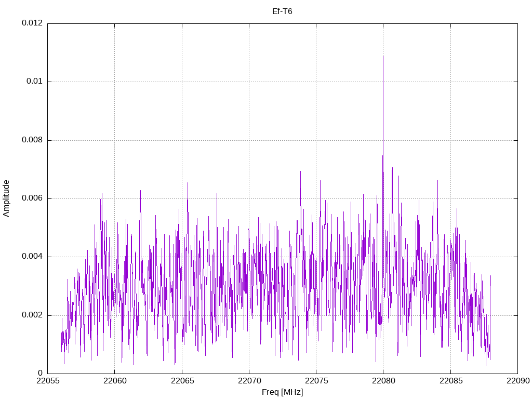Click x-axis tick label 22080
Viewport: 532px width, 399px height.
click(x=383, y=381)
